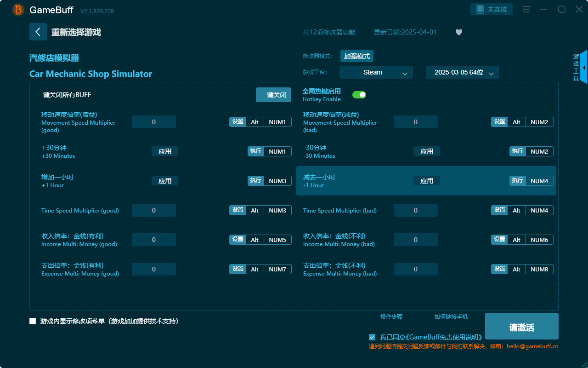Open the Steam platform dropdown
The image size is (588, 368).
tap(376, 72)
